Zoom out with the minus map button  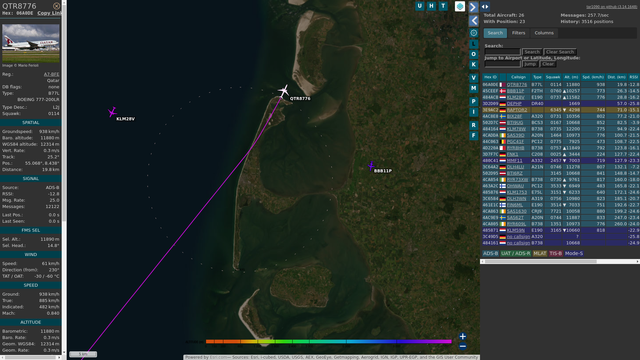tap(462, 347)
